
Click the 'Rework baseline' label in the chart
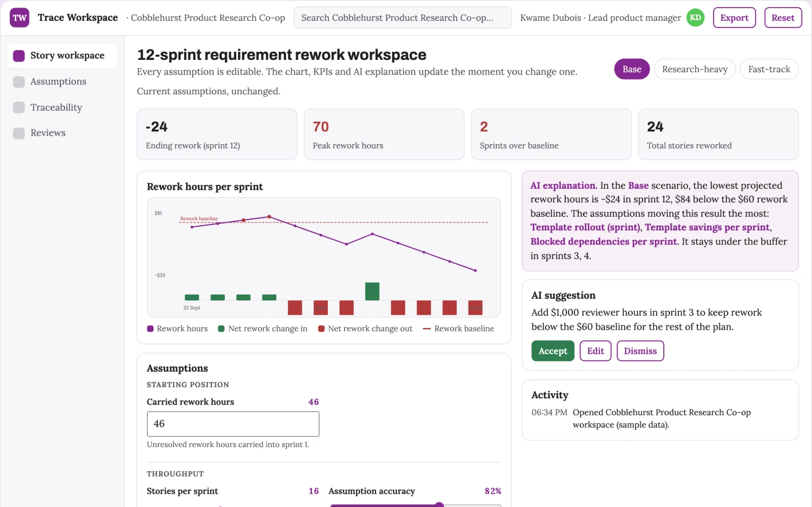199,219
